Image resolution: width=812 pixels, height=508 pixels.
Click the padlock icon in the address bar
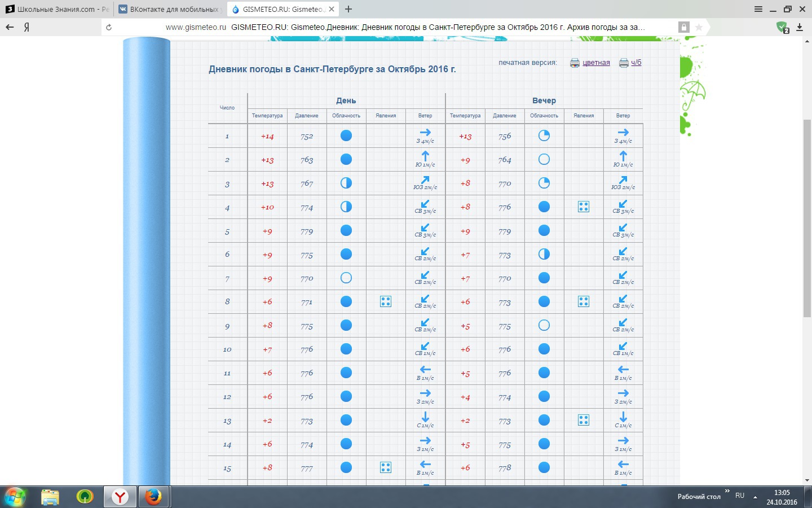point(683,27)
